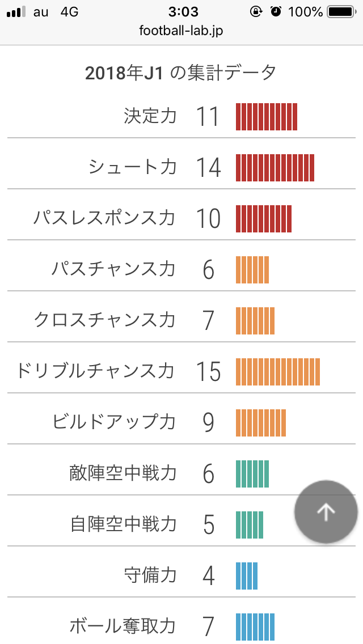Tap the 守備力 stat label
The width and height of the screenshot is (363, 644).
[150, 575]
